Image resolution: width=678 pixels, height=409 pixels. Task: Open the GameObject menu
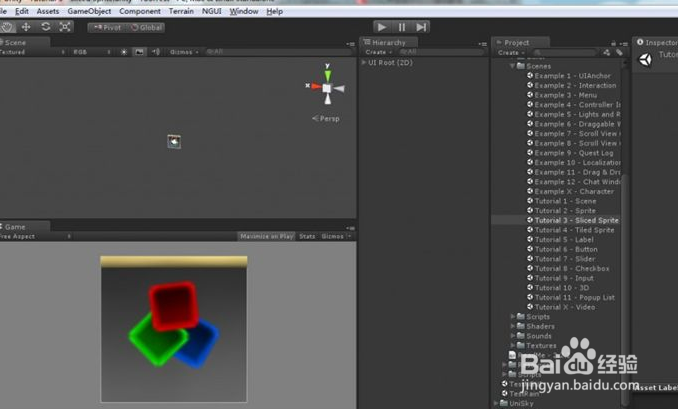[x=89, y=11]
